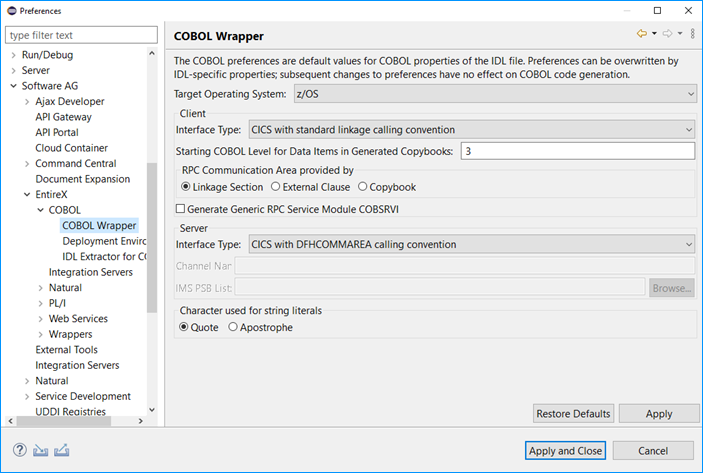The width and height of the screenshot is (703, 473).
Task: Click the back navigation arrow icon
Action: coord(642,34)
